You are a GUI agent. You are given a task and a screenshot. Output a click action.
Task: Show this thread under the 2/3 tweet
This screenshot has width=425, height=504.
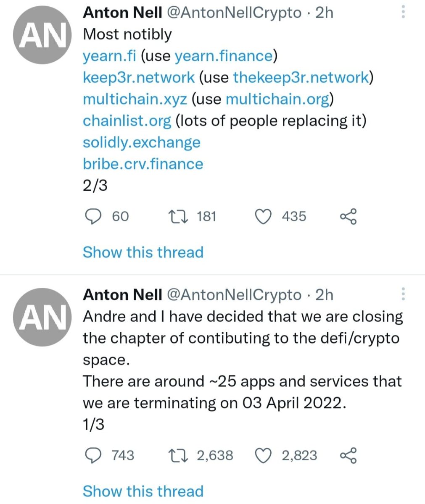coord(143,252)
